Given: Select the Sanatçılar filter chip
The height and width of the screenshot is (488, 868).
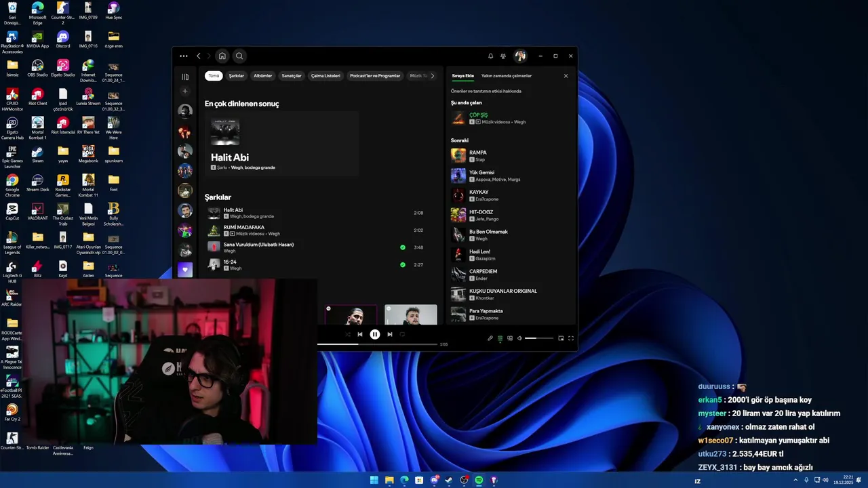Looking at the screenshot, I should (x=292, y=76).
